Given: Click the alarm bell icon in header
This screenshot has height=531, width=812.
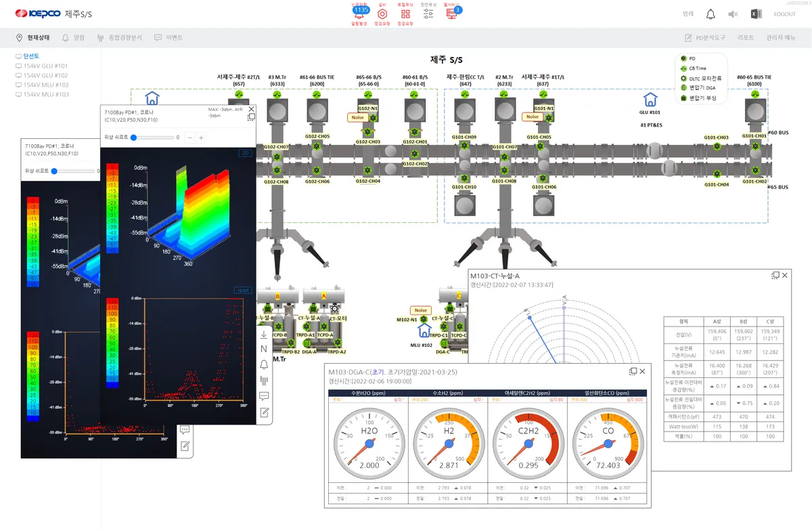Looking at the screenshot, I should 710,14.
